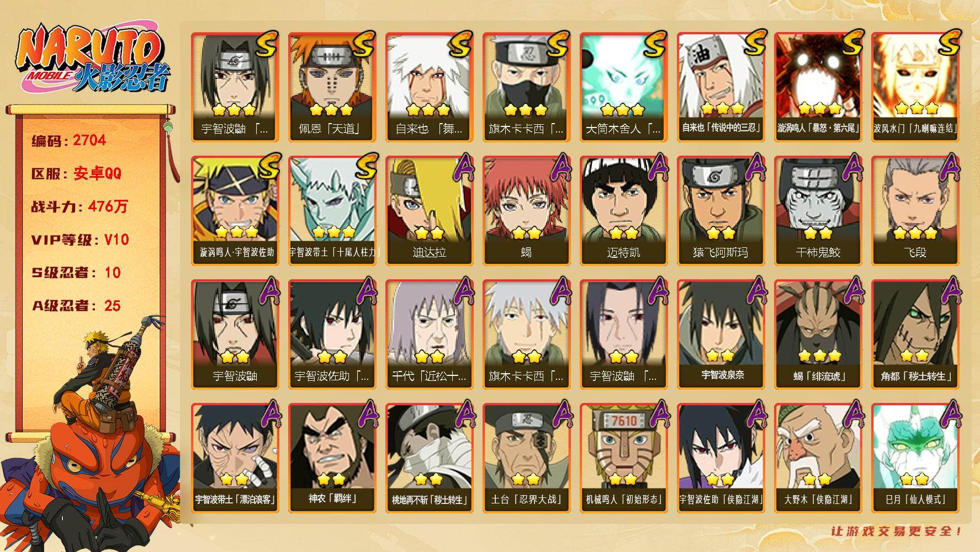
Task: Click the A rank badge on 蝎 card
Action: click(x=561, y=167)
